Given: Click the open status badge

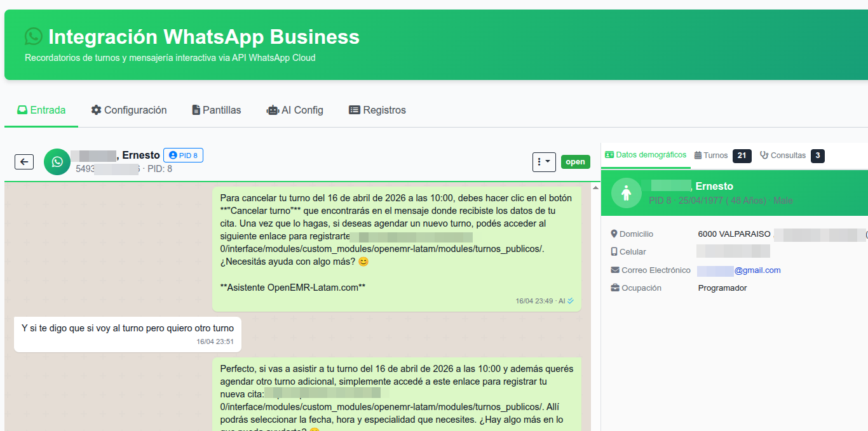Looking at the screenshot, I should (575, 162).
